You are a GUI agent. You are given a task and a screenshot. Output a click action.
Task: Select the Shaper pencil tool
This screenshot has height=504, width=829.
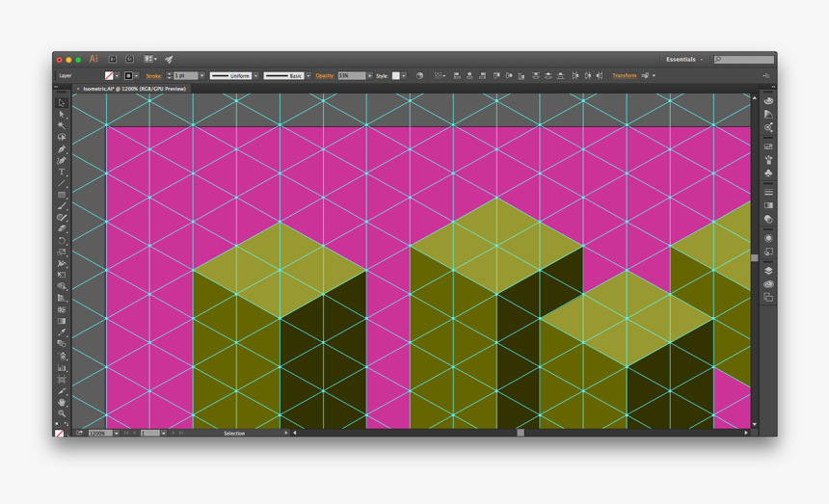coord(62,218)
